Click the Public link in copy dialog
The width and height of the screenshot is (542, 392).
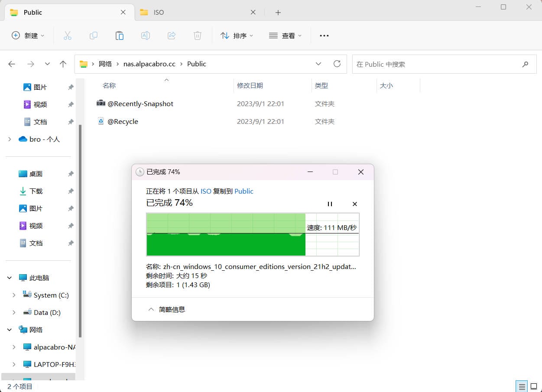point(244,191)
